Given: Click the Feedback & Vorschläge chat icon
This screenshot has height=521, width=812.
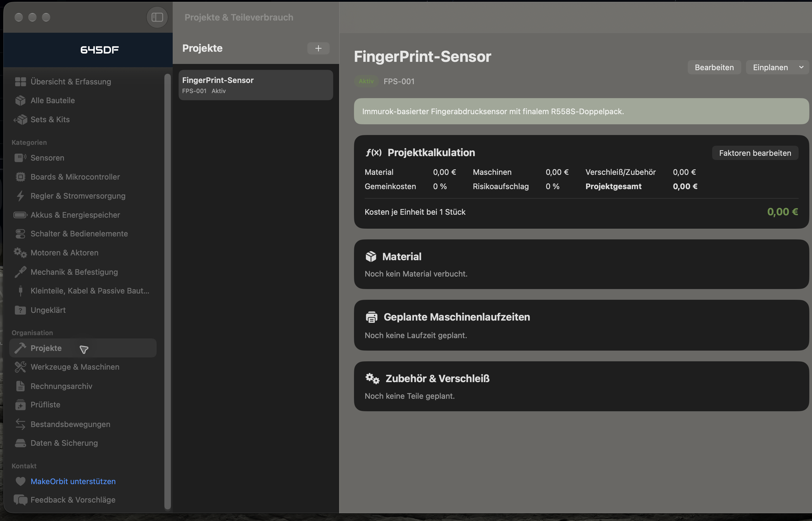Looking at the screenshot, I should tap(20, 500).
